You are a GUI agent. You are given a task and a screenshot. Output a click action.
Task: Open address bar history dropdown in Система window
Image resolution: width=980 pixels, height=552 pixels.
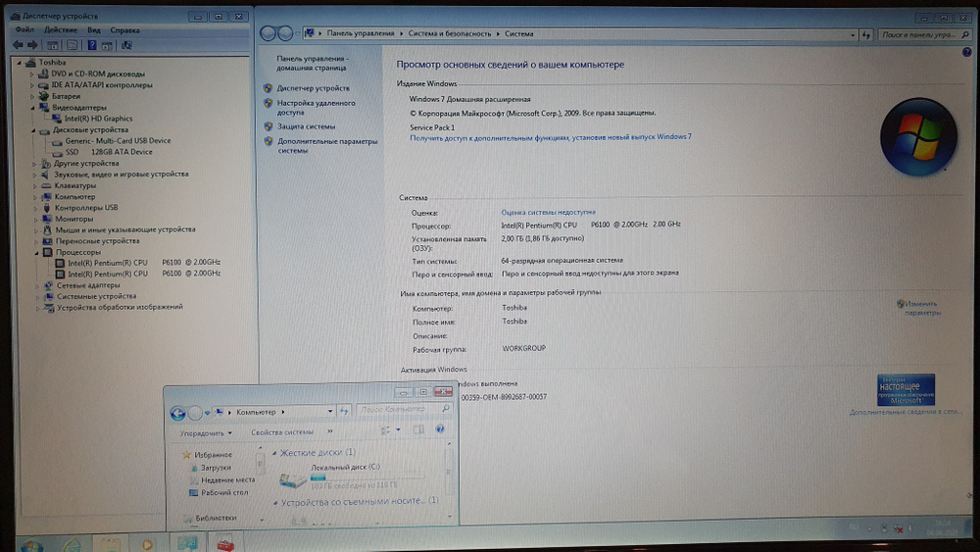click(x=853, y=35)
